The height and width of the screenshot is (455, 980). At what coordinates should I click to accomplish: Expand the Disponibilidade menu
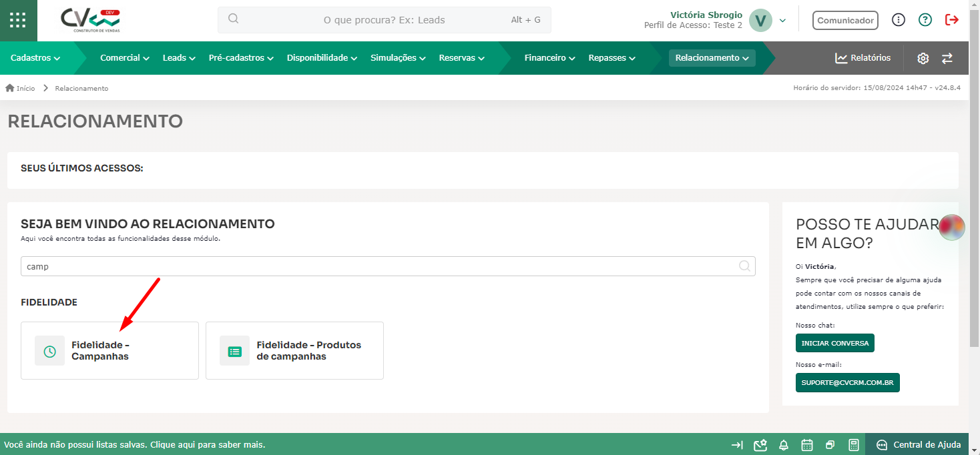322,58
